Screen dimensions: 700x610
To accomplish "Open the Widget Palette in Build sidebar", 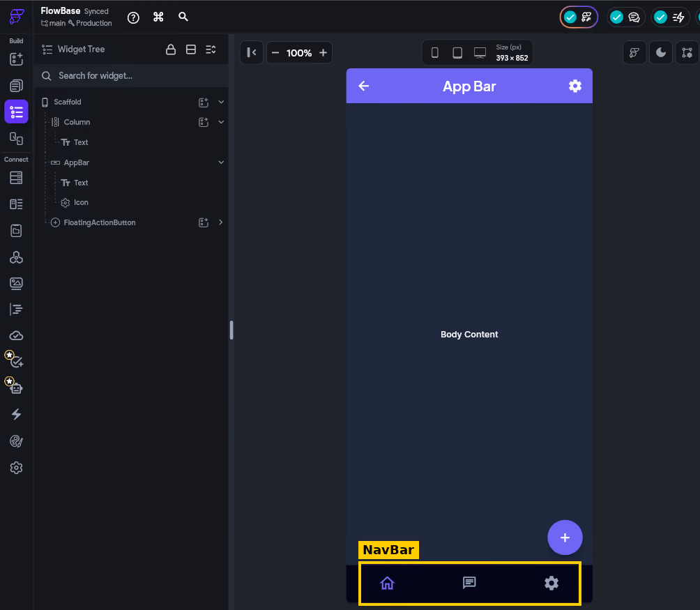I will tap(16, 59).
